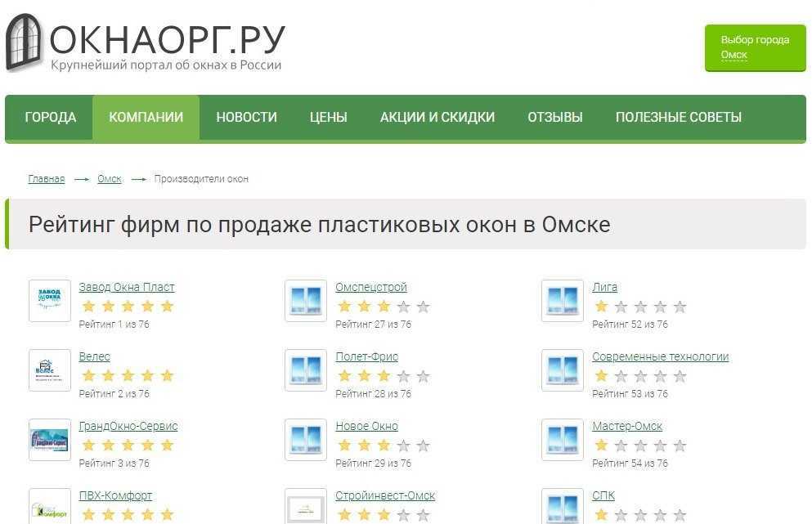
Task: Open the ЦЕНЫ menu item
Action: click(x=329, y=118)
